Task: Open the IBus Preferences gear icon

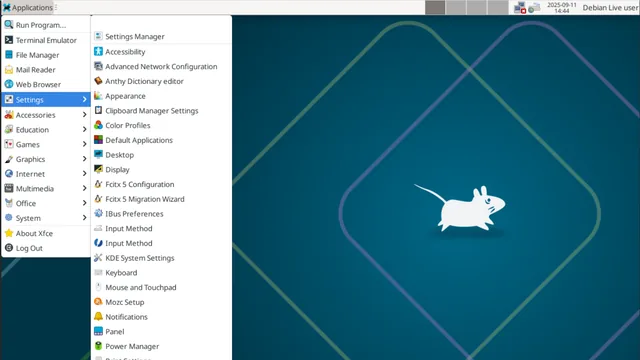Action: [x=98, y=213]
